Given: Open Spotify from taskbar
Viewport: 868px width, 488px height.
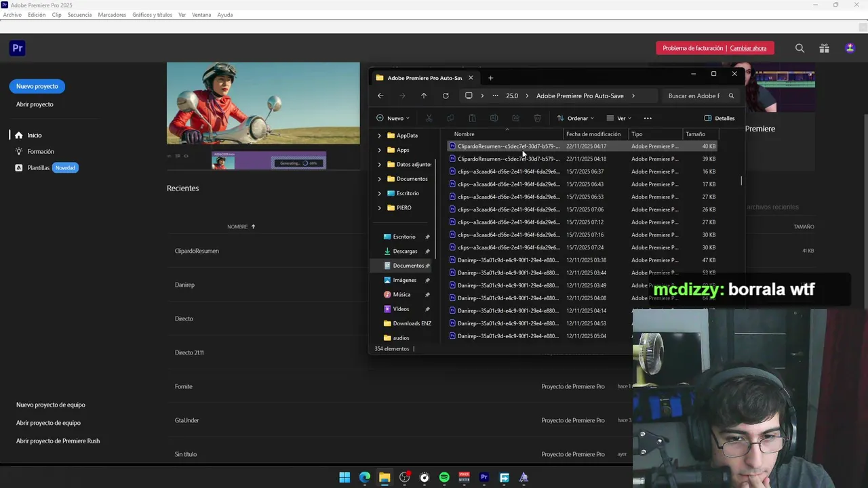Looking at the screenshot, I should 444,477.
